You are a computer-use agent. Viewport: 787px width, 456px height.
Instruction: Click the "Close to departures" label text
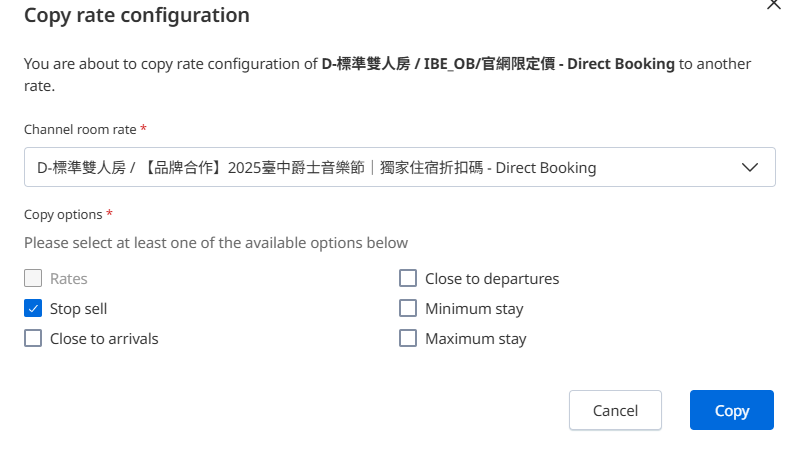tap(492, 279)
